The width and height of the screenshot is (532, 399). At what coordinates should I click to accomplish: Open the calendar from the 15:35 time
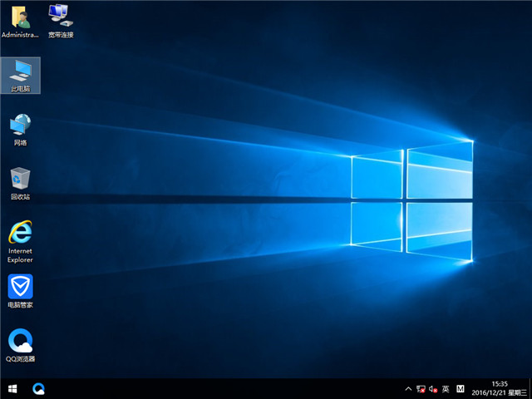[x=500, y=384]
